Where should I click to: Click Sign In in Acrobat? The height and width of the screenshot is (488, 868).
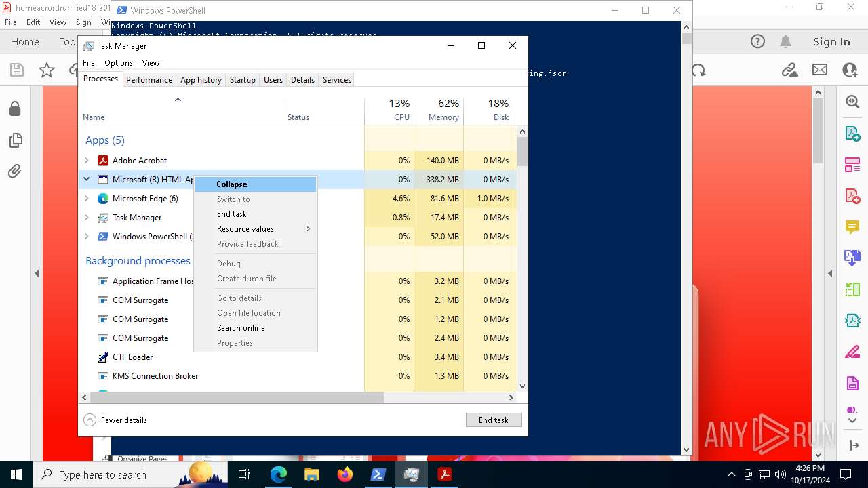[831, 42]
